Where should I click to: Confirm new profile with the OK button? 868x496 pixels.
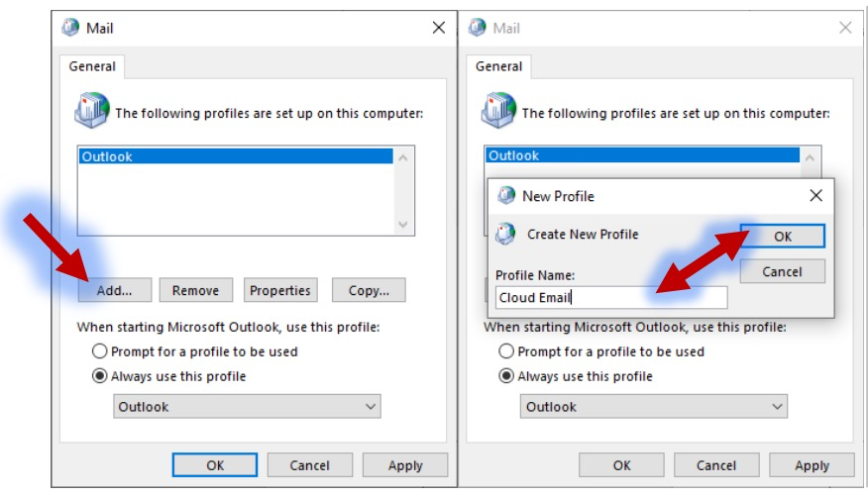pyautogui.click(x=782, y=236)
